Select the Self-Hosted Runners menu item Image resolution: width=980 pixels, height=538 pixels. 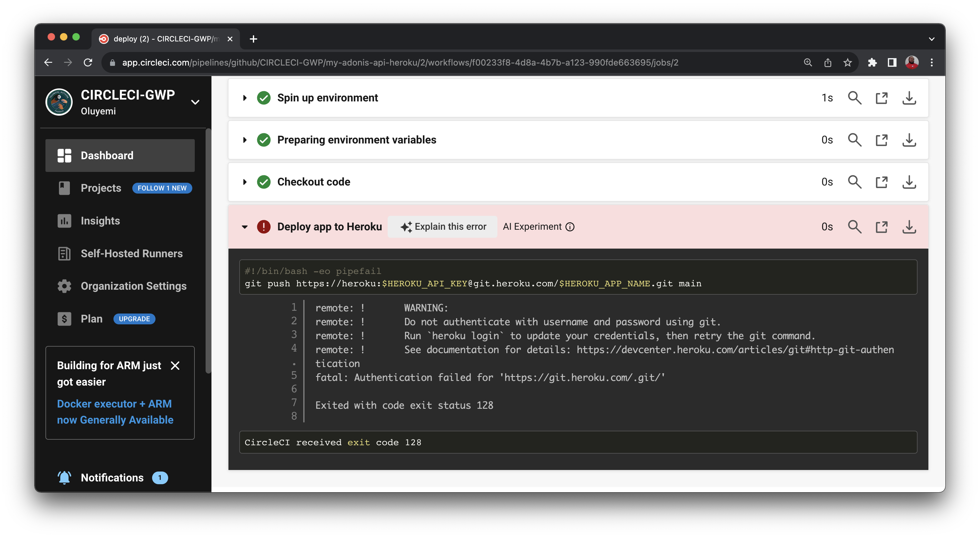(x=131, y=254)
